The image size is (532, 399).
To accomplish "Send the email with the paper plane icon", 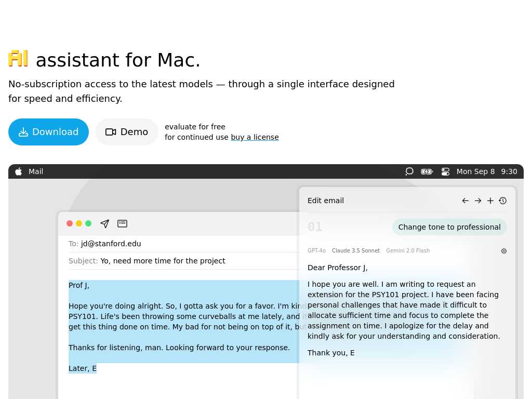I will tap(105, 223).
